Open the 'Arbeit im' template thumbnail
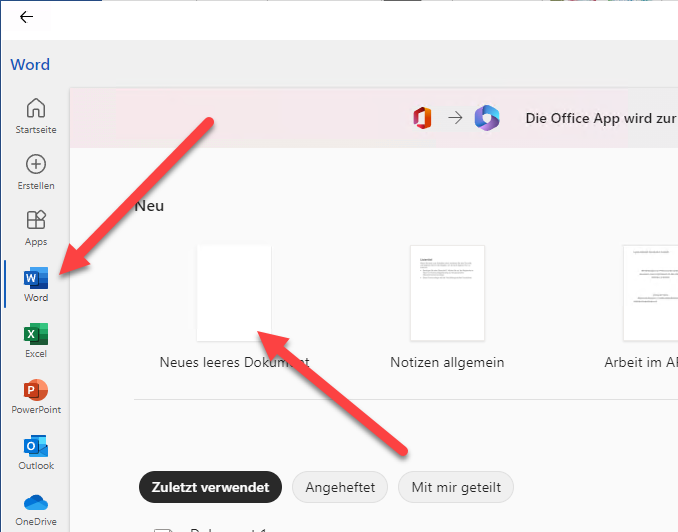Viewport: 678px width, 532px height. coord(650,293)
